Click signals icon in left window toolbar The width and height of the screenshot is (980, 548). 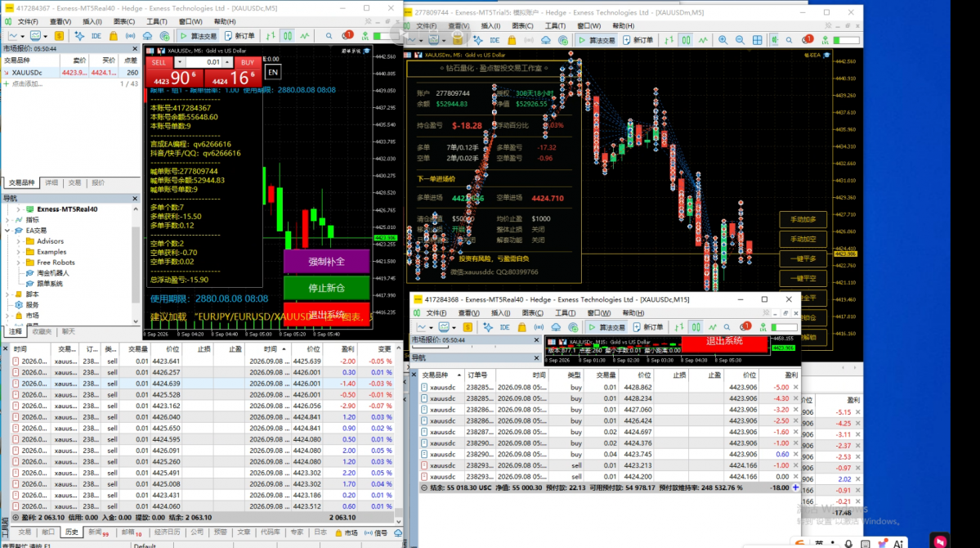pos(130,36)
